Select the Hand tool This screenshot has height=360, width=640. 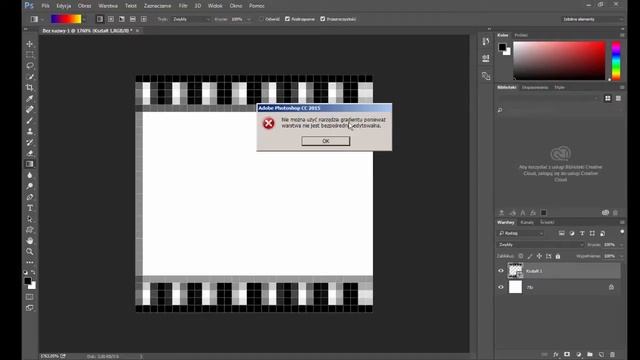(30, 241)
